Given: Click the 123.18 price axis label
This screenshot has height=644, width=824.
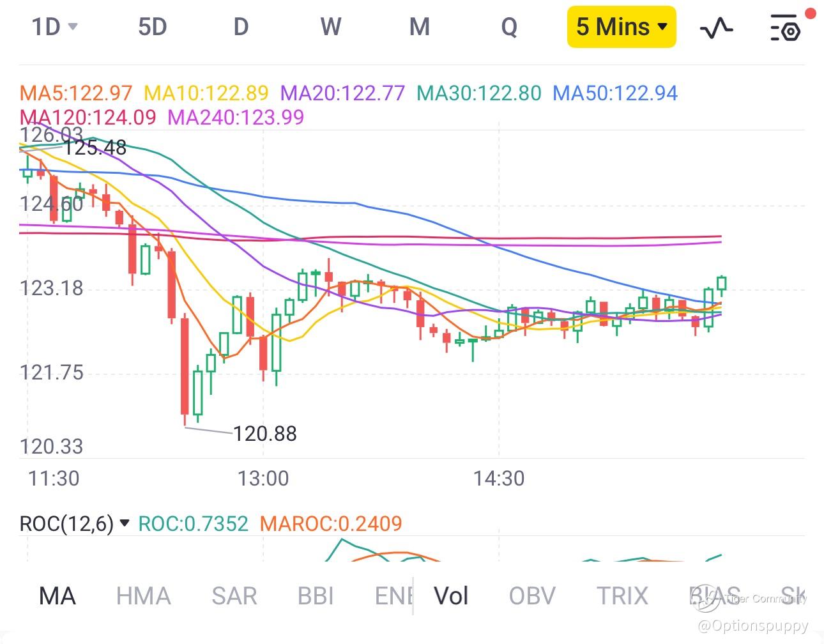Looking at the screenshot, I should (x=51, y=288).
